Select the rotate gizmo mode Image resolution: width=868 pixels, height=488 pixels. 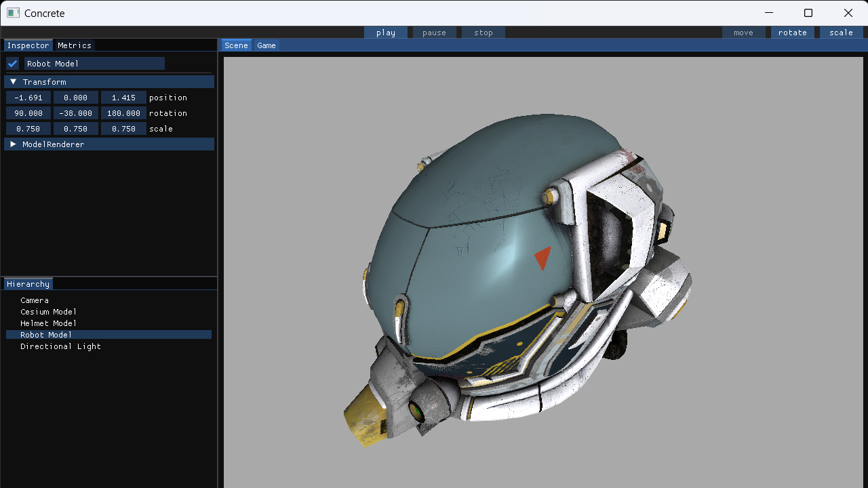tap(792, 33)
